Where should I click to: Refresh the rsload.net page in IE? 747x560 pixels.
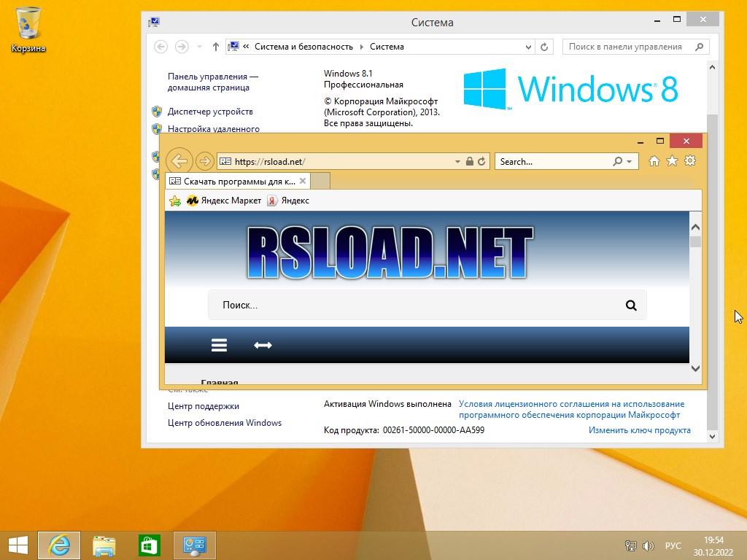[x=481, y=161]
